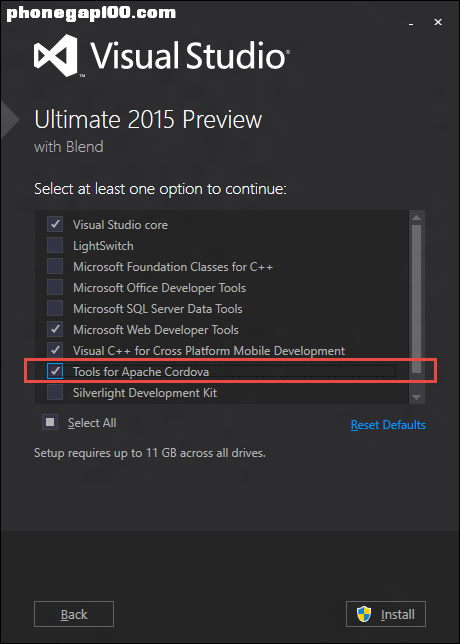Click the scrollbar down arrow in options list
The height and width of the screenshot is (644, 460).
click(x=416, y=397)
